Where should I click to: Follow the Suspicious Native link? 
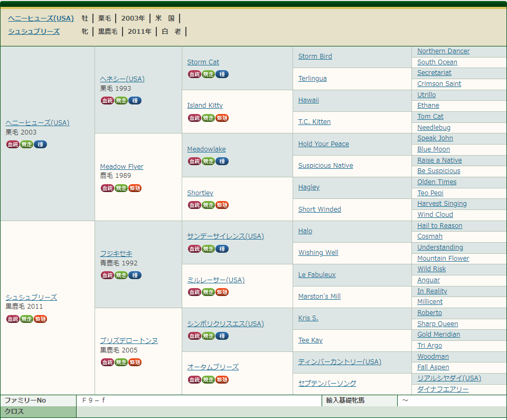tap(326, 166)
